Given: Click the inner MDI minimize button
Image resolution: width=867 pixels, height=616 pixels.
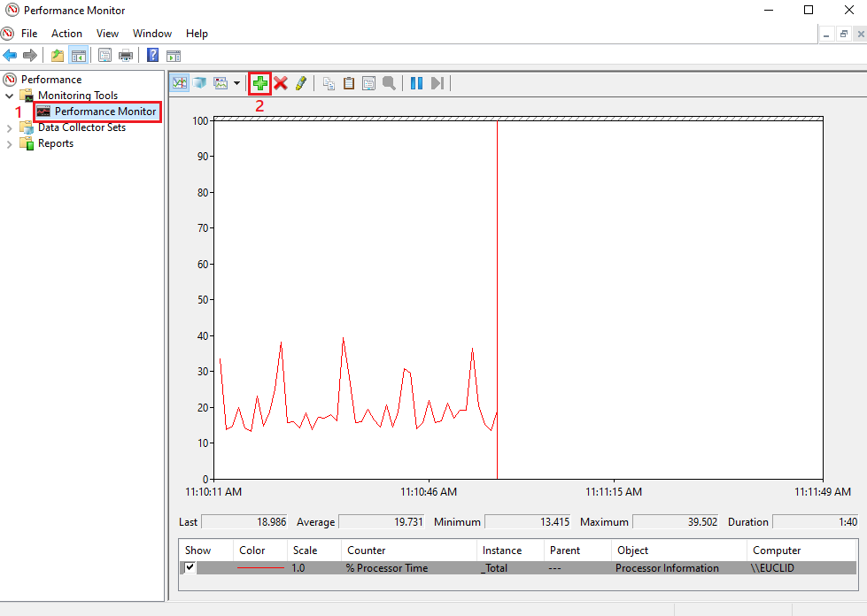Looking at the screenshot, I should [x=826, y=35].
